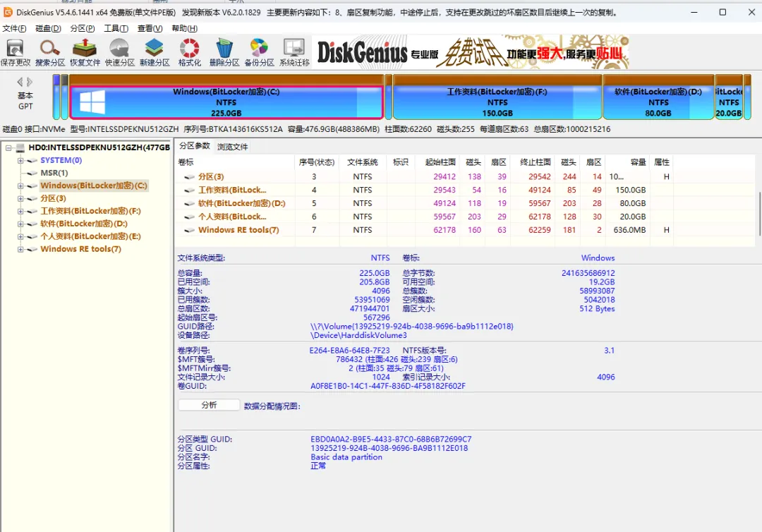Open the 文件(F) menu
The image size is (762, 532).
pos(15,29)
